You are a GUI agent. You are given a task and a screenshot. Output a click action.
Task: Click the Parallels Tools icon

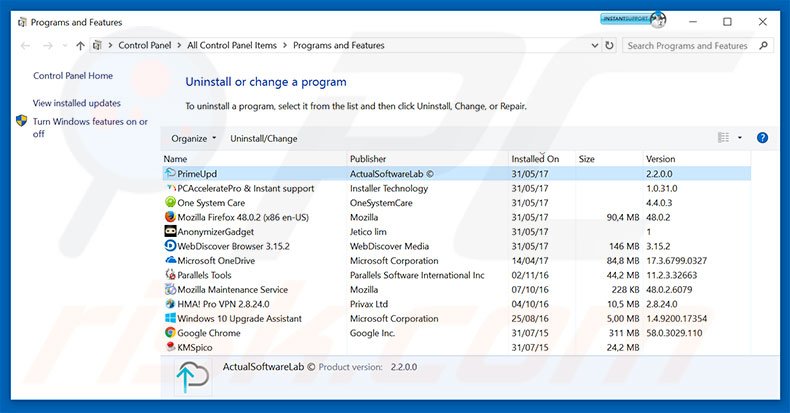coord(170,275)
